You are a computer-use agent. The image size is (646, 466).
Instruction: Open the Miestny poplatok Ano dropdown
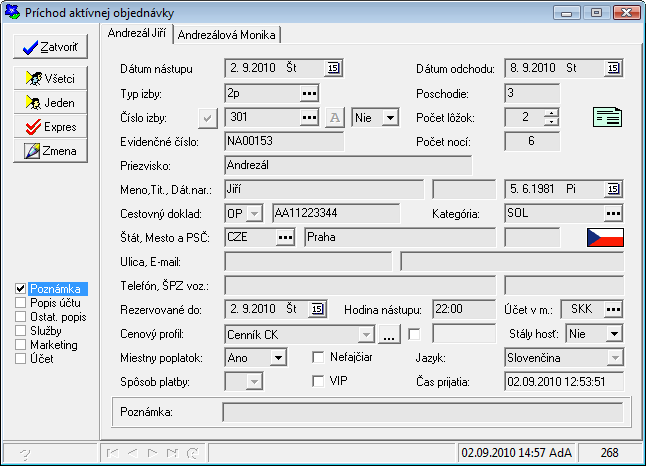278,358
